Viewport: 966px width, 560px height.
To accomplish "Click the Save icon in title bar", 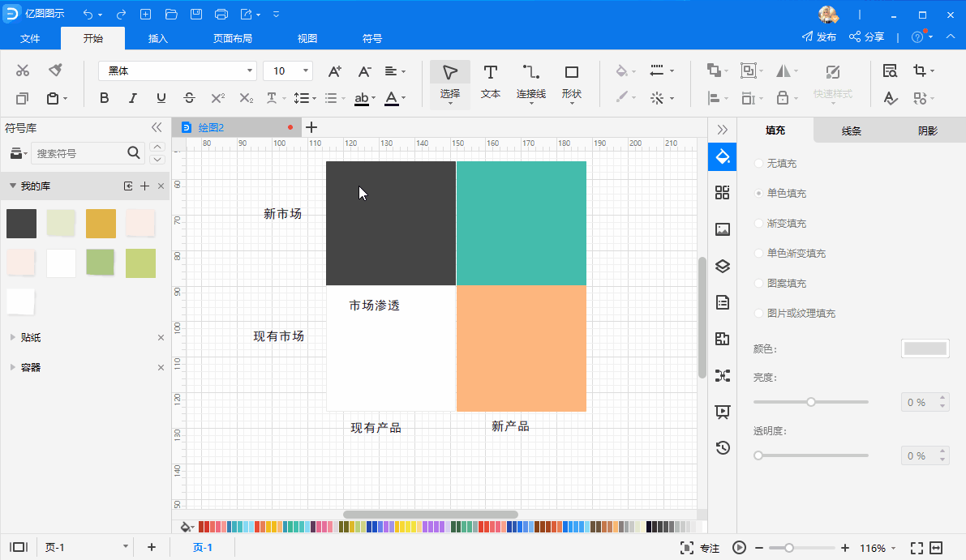I will (x=196, y=14).
